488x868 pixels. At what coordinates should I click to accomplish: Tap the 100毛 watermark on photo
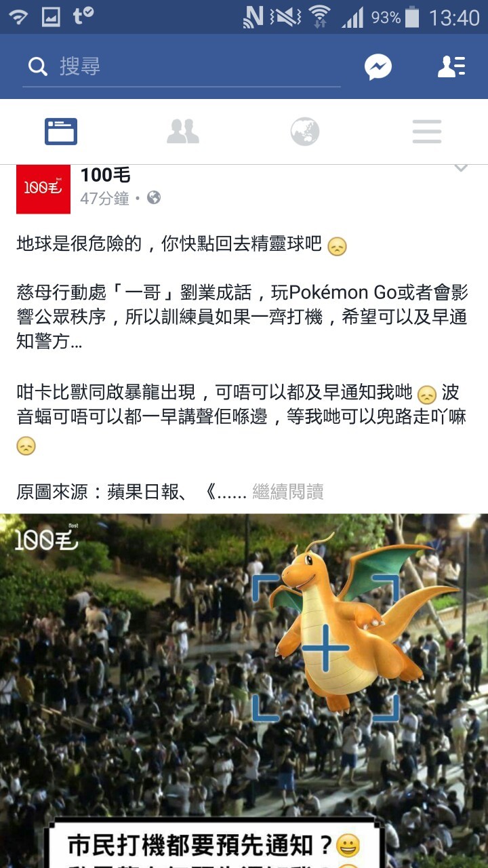tap(46, 539)
